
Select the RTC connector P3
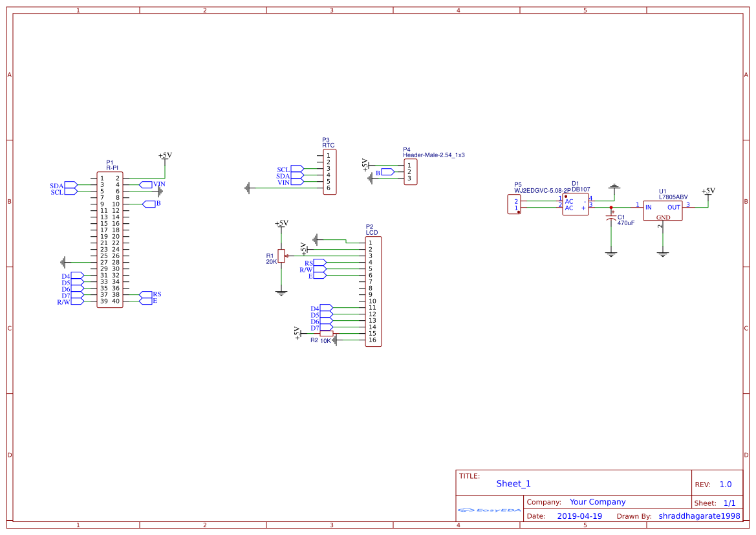[329, 171]
